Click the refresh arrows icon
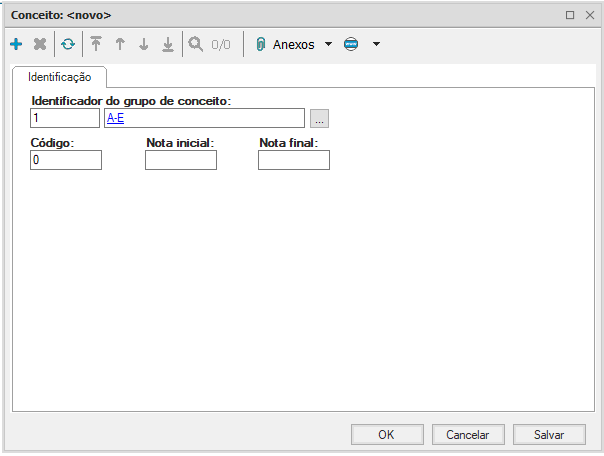 (x=68, y=45)
